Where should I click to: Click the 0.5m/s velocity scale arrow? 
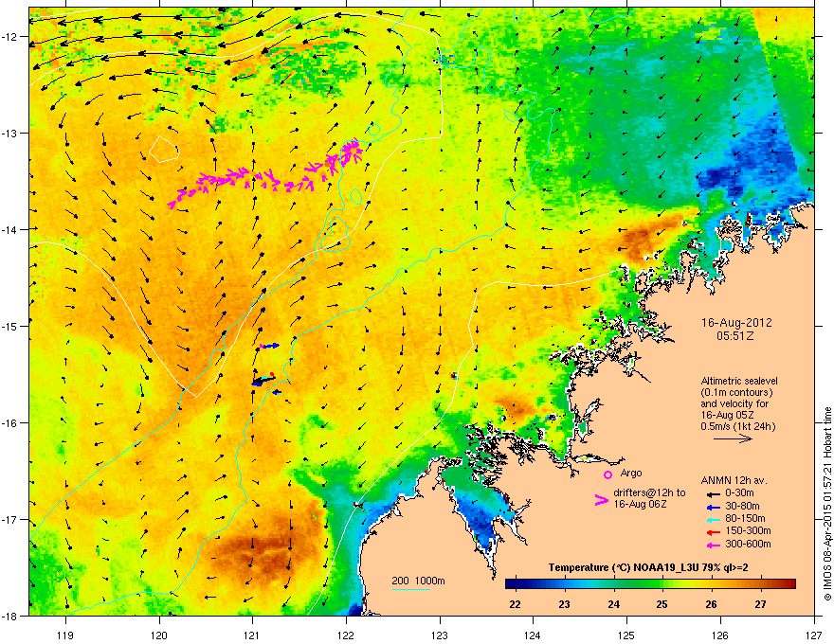(733, 438)
